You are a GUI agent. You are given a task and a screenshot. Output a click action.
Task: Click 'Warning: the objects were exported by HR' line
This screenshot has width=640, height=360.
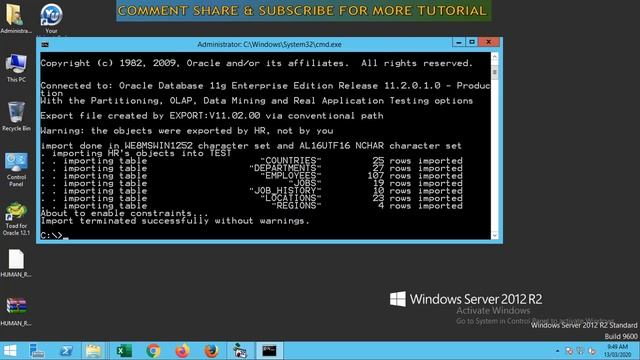pos(187,131)
